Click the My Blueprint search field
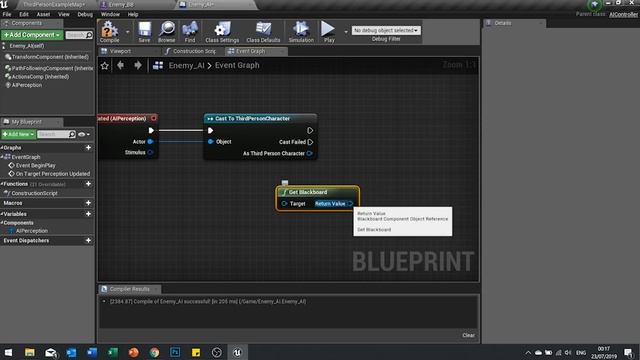 [x=56, y=134]
